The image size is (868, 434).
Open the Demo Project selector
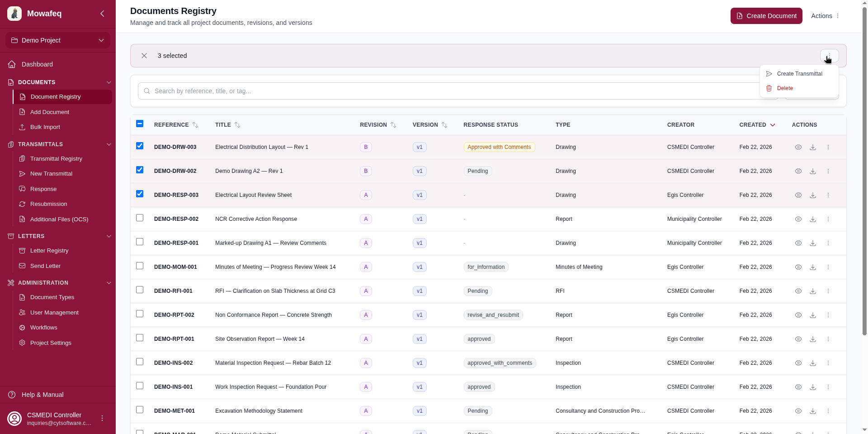pos(57,40)
